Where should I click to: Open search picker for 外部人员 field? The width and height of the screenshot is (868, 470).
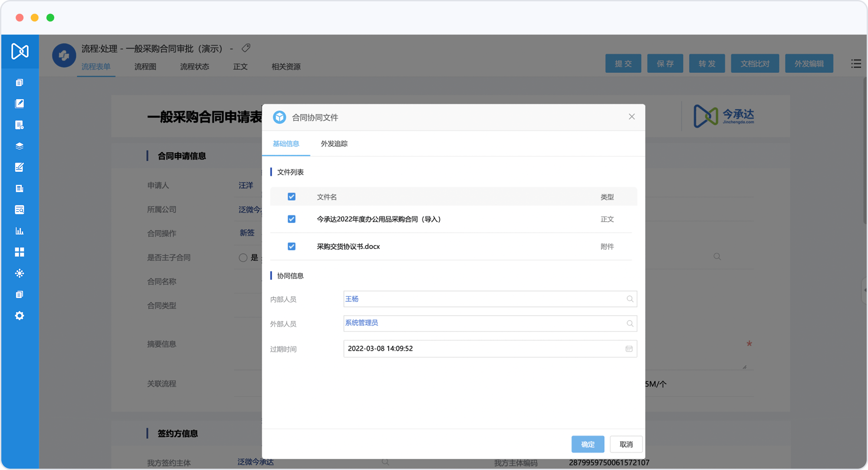tap(630, 323)
